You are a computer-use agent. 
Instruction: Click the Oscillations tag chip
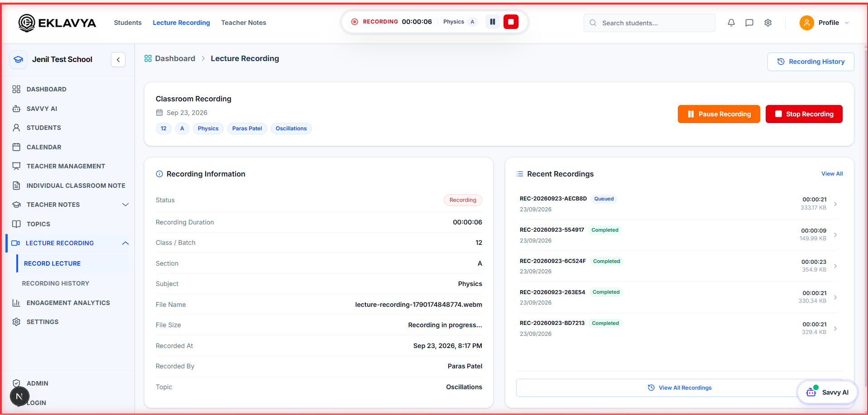[291, 129]
